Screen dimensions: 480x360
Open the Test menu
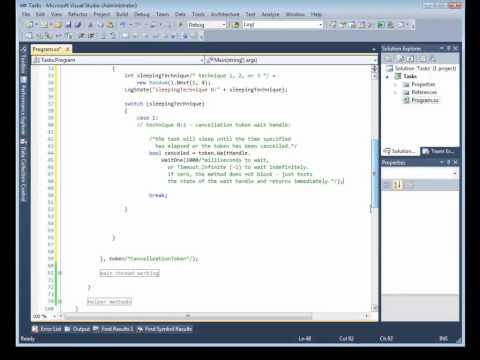coord(250,14)
